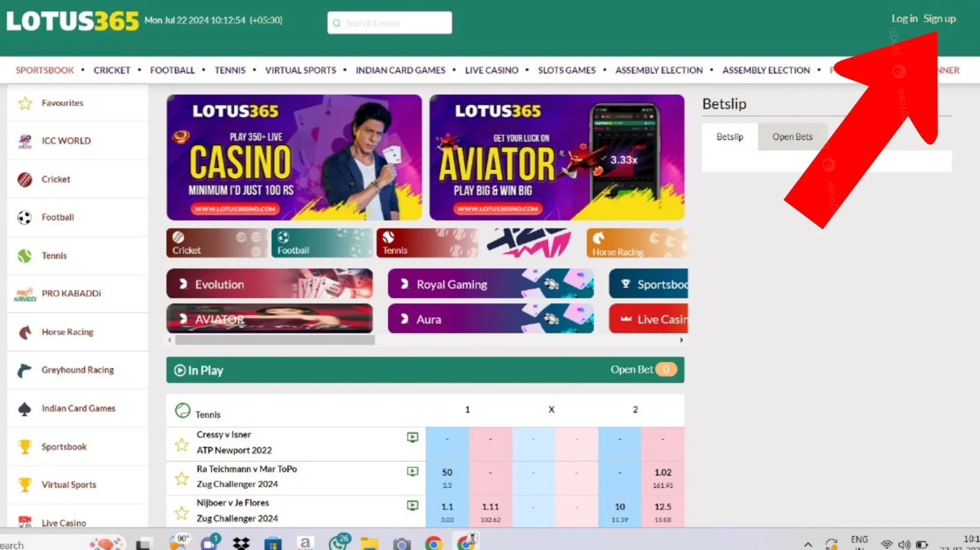Viewport: 980px width, 550px height.
Task: Favourite the Cressy v Isner match star
Action: pyautogui.click(x=181, y=445)
